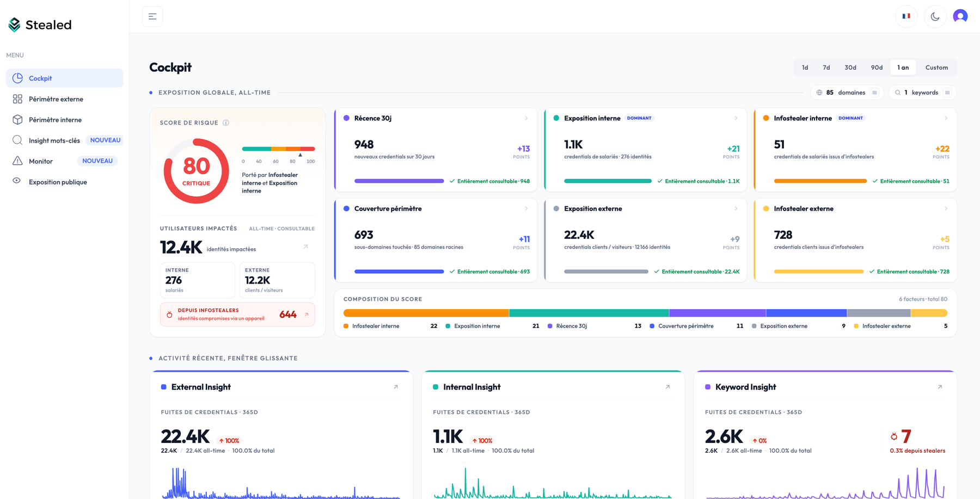Viewport: 980px width, 499px height.
Task: Click the Périmètre interne cube icon
Action: 17,120
